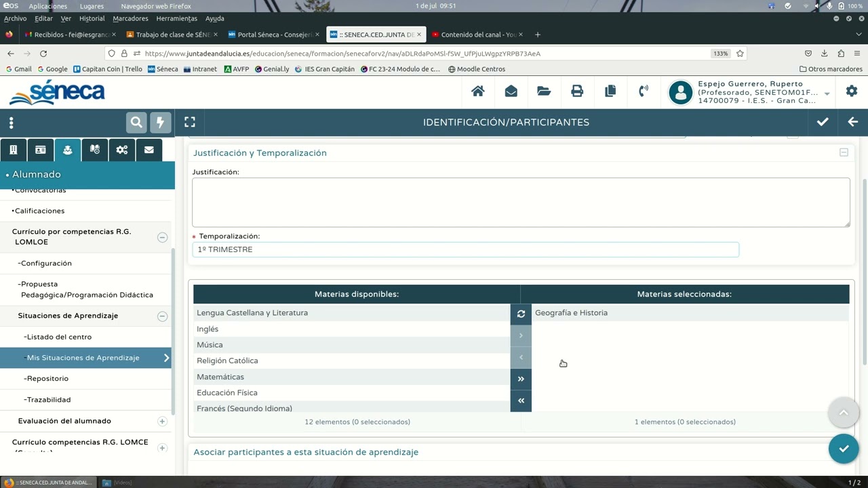Click the lightning quick access icon
This screenshot has height=488, width=868.
point(161,122)
